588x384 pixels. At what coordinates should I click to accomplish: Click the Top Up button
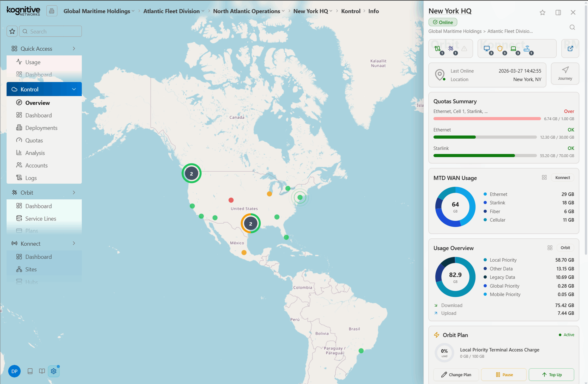pos(551,375)
